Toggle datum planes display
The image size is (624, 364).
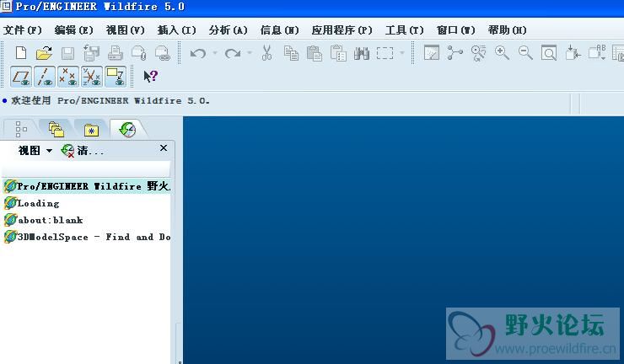21,77
